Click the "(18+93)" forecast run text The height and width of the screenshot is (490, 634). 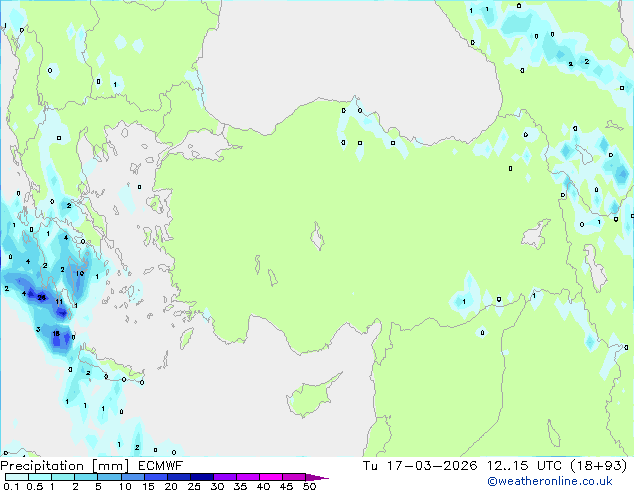[x=598, y=466]
